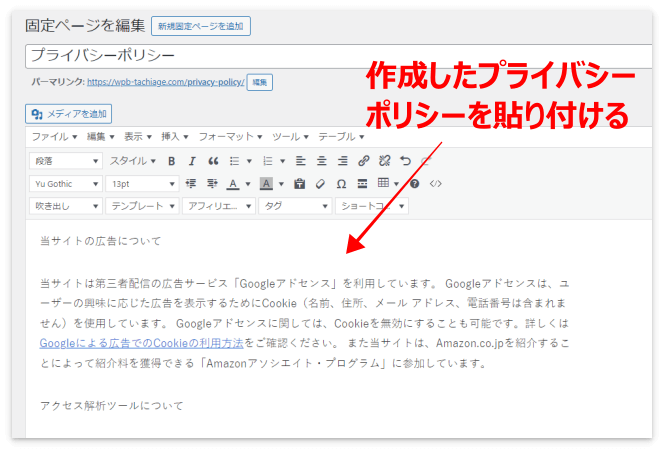Apply background color with shaded A
The width and height of the screenshot is (664, 451).
click(x=266, y=184)
